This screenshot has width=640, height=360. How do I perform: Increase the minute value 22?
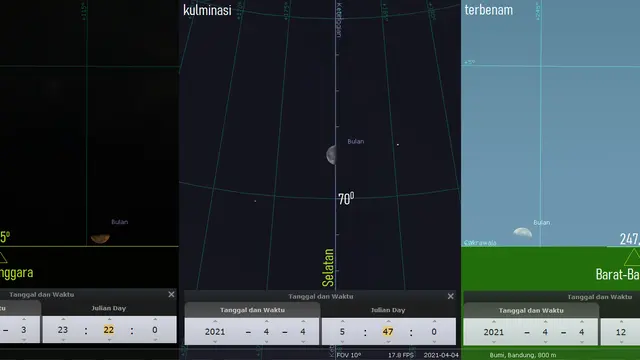click(109, 319)
